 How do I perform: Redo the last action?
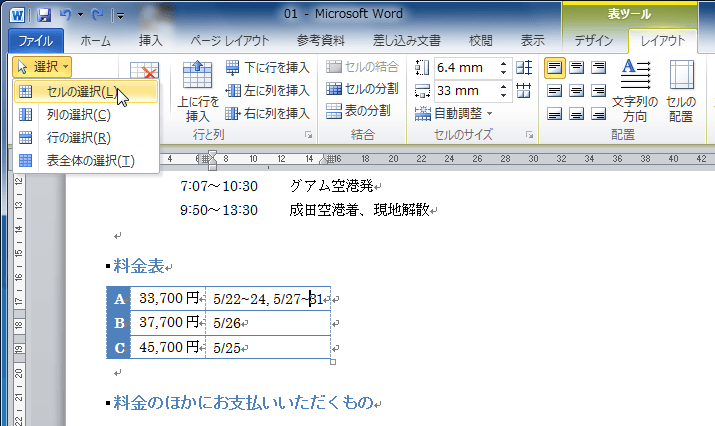click(x=97, y=15)
